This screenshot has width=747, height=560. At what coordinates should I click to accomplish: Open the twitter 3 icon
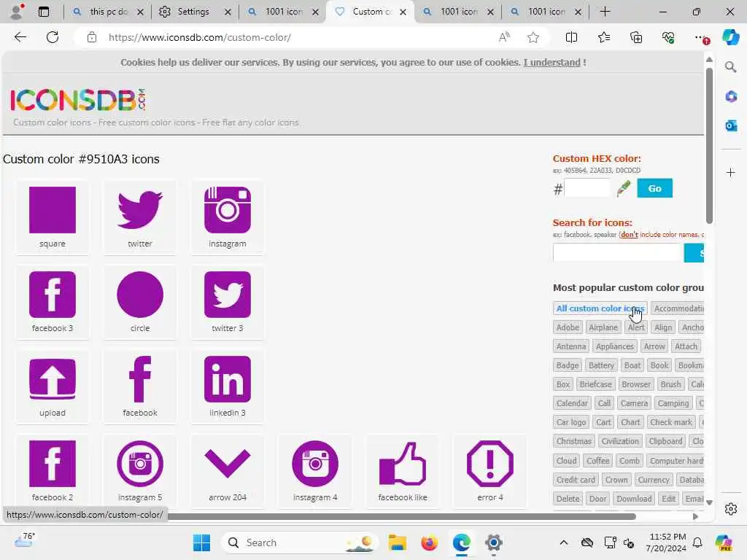click(228, 295)
